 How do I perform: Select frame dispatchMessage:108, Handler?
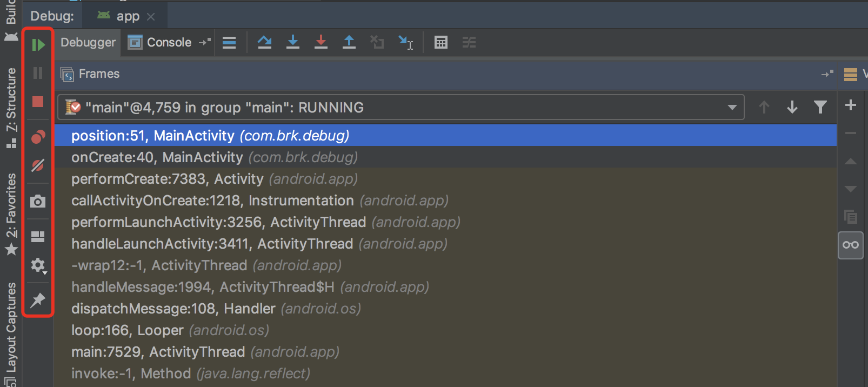coord(446,309)
